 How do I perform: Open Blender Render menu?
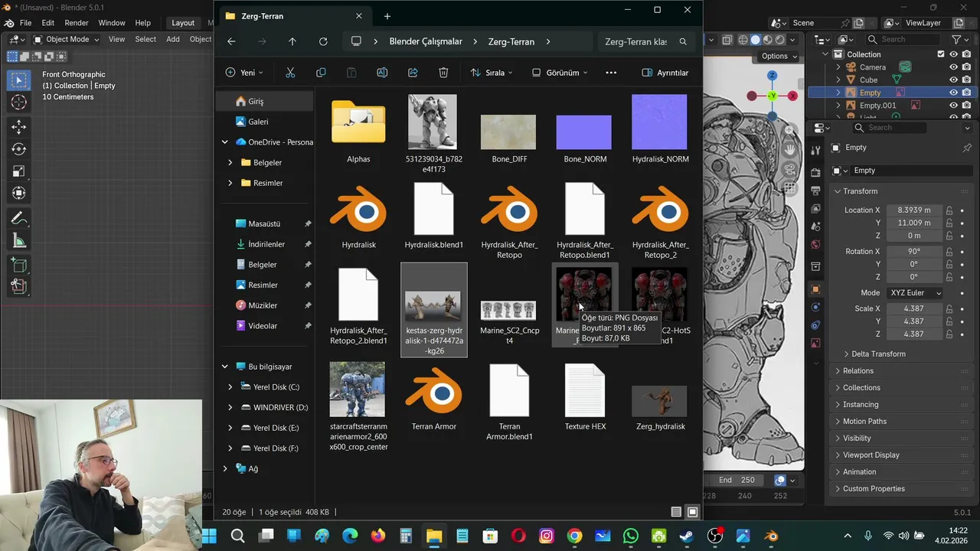76,23
